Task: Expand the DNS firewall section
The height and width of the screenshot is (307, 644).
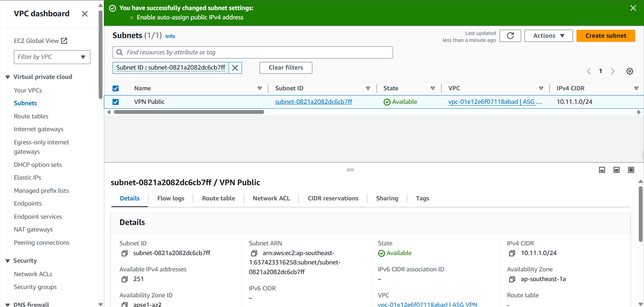Action: [x=8, y=305]
